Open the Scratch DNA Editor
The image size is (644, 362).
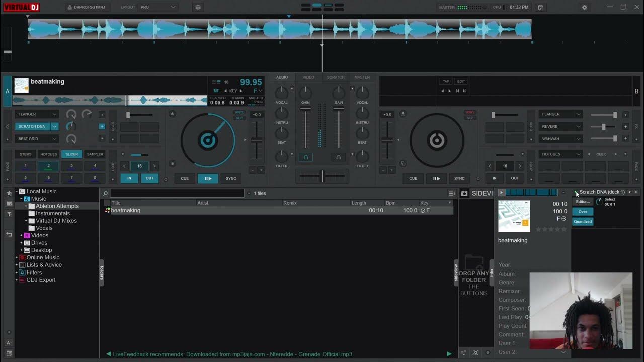click(x=583, y=201)
